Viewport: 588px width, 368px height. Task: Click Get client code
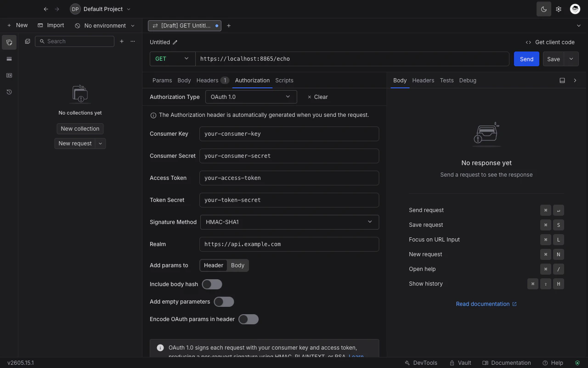click(x=550, y=42)
